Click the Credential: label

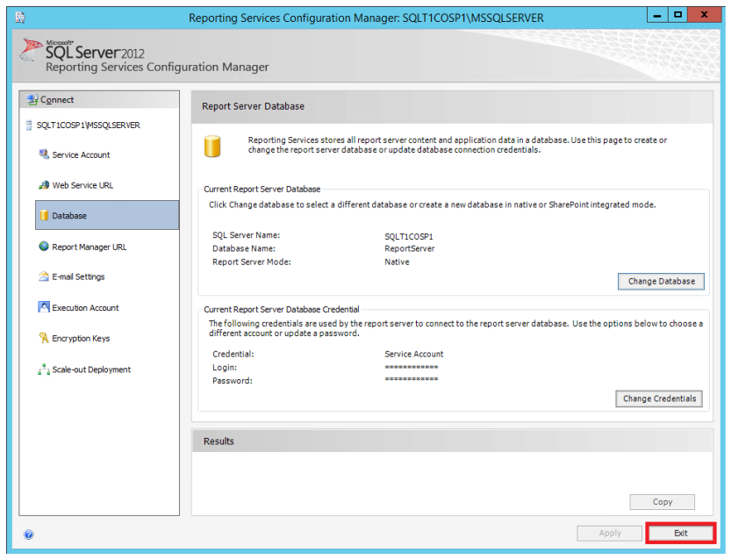pyautogui.click(x=233, y=354)
